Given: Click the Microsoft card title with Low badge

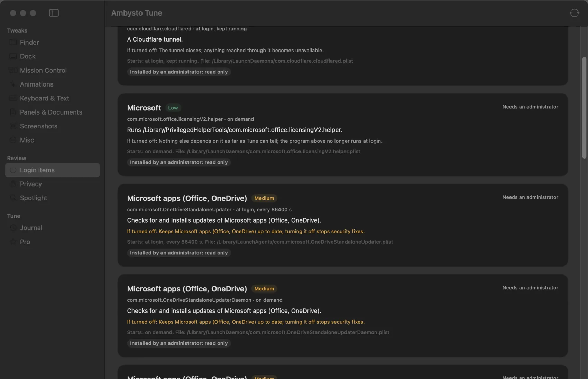Looking at the screenshot, I should [144, 108].
